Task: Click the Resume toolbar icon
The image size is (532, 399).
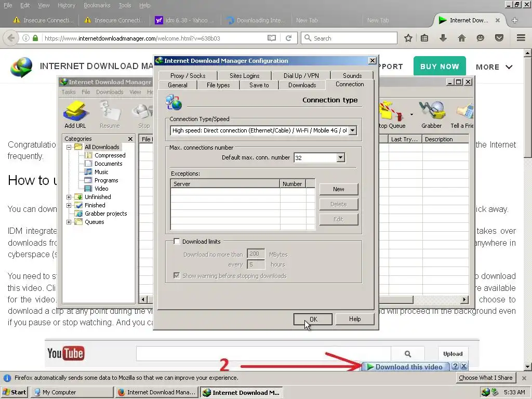Action: pyautogui.click(x=110, y=115)
